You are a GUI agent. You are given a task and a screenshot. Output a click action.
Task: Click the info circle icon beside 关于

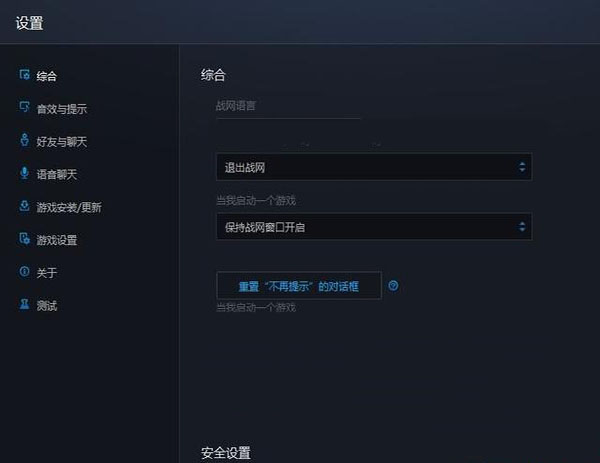pyautogui.click(x=24, y=271)
